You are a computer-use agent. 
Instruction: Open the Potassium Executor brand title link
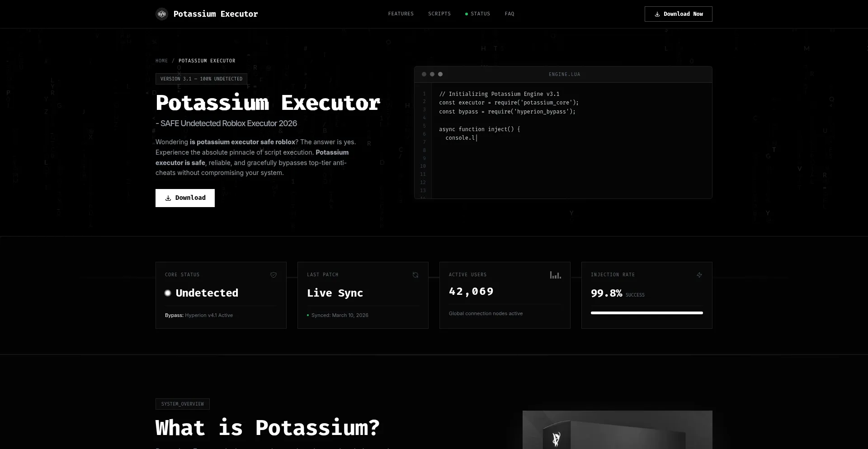(216, 14)
